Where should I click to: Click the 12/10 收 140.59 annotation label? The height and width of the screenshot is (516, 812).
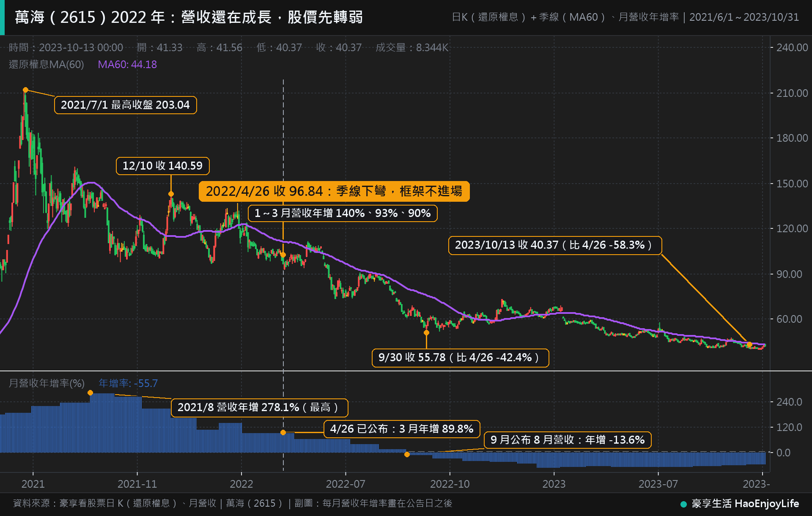click(x=162, y=166)
